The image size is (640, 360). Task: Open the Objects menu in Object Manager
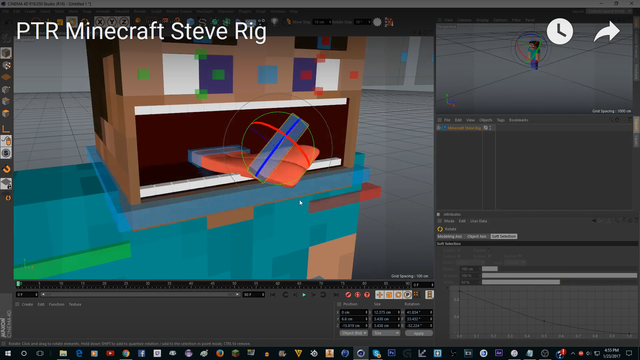click(x=486, y=120)
